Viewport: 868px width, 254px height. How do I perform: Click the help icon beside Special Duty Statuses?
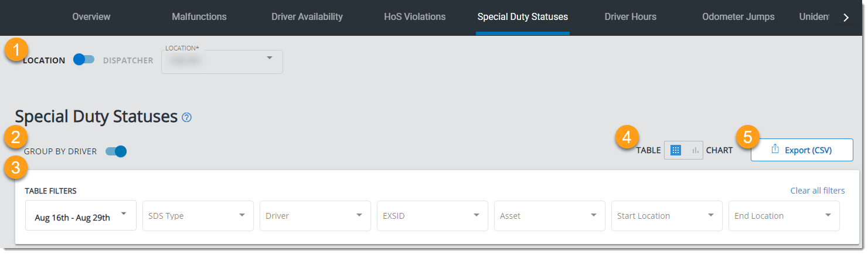pyautogui.click(x=187, y=117)
